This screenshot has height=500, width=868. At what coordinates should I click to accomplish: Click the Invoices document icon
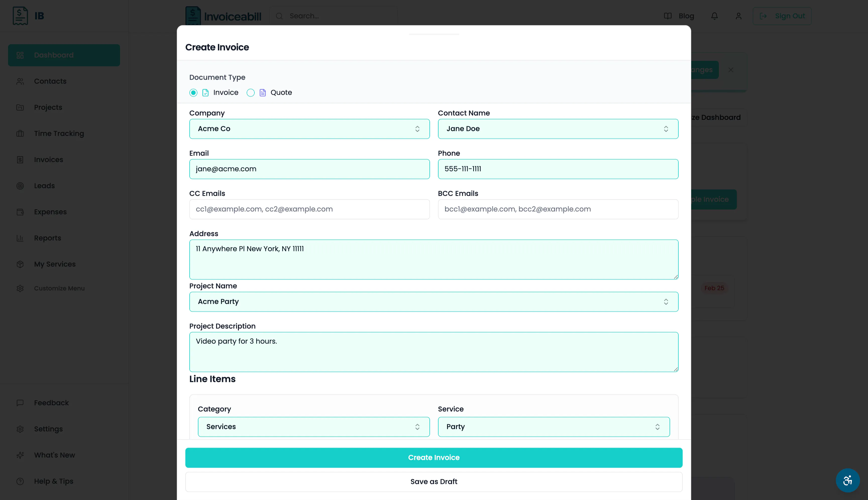click(20, 160)
